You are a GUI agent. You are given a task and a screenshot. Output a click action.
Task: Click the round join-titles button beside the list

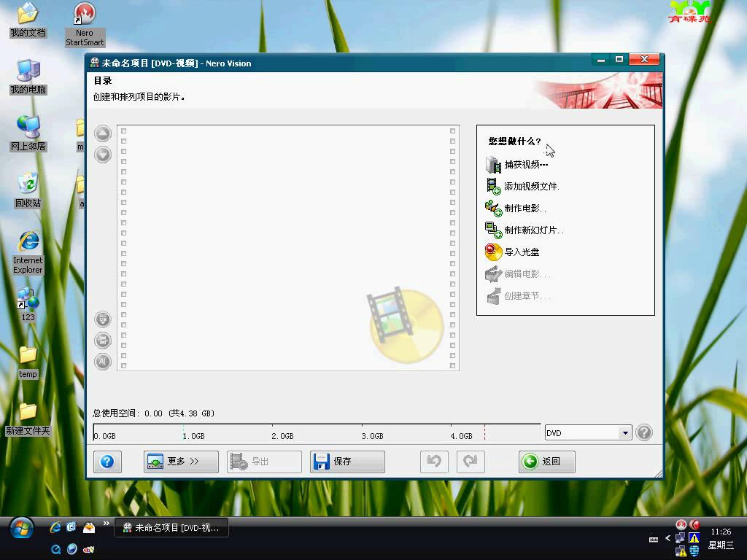103,340
